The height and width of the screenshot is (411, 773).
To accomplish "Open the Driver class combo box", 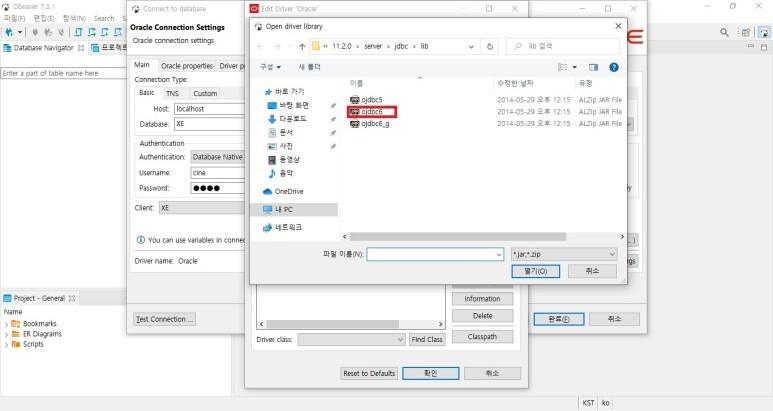I will (x=351, y=340).
